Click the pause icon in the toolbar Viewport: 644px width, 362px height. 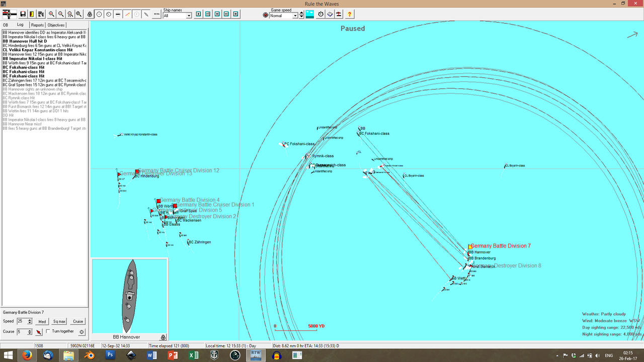point(235,14)
